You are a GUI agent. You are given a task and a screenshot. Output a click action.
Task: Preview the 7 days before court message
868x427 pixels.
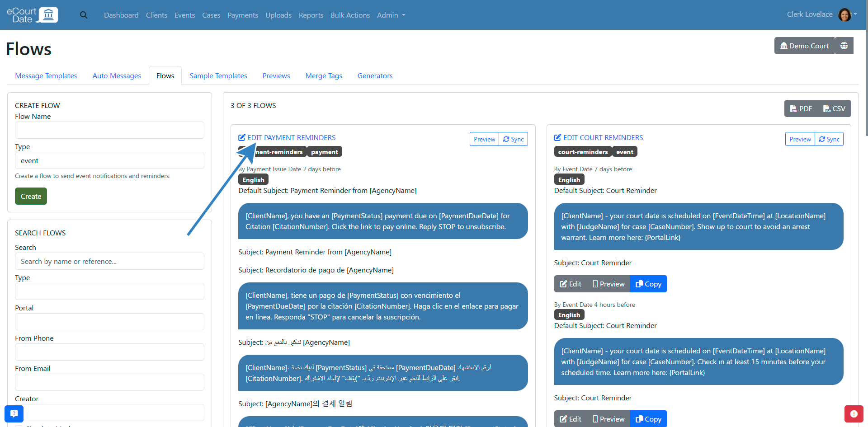click(609, 284)
